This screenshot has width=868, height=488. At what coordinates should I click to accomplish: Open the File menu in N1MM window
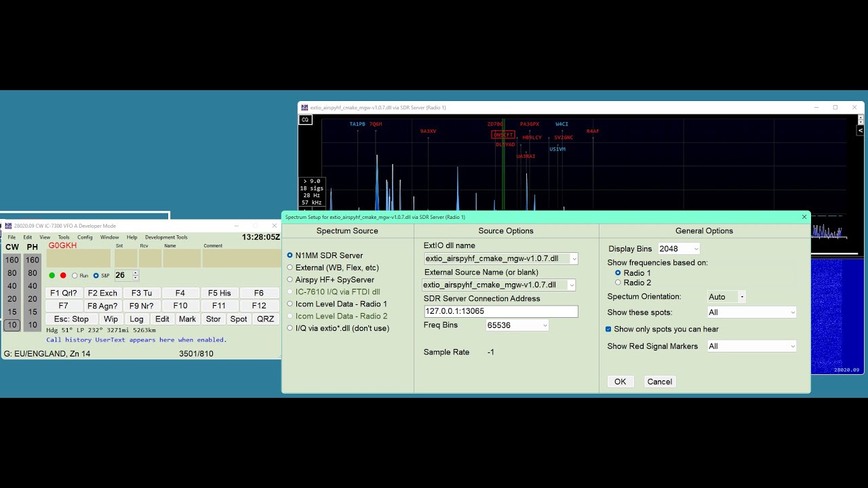pos(12,237)
